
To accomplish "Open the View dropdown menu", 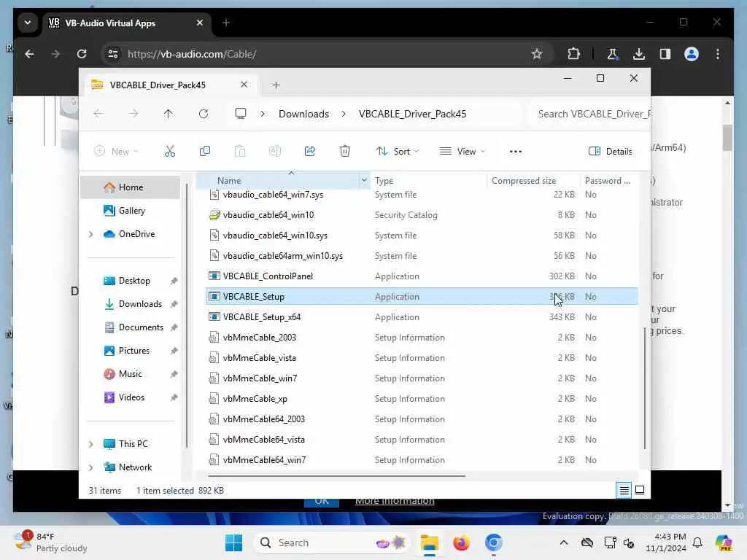I will [x=462, y=152].
